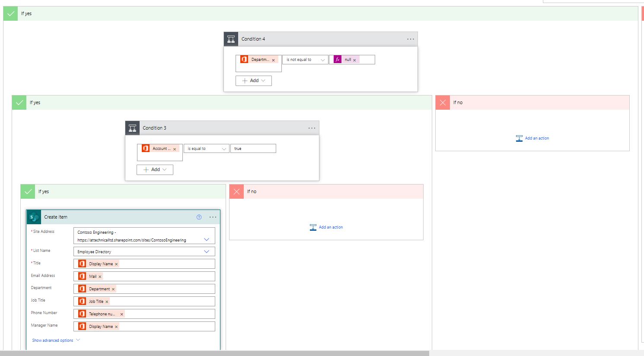Open Create item help icon

coord(199,217)
